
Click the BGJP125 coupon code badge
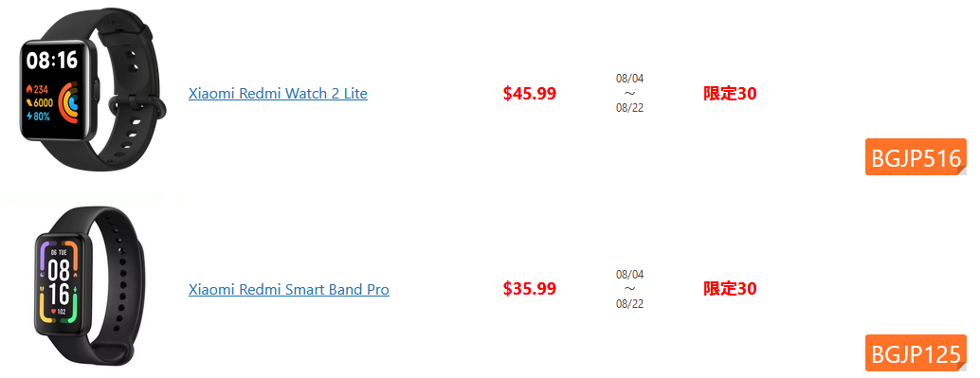[916, 353]
